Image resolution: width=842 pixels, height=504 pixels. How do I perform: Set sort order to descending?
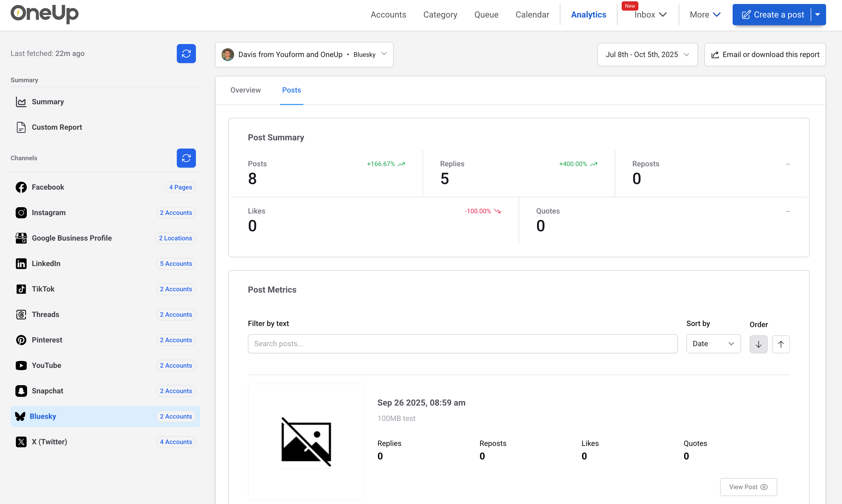[x=758, y=344]
